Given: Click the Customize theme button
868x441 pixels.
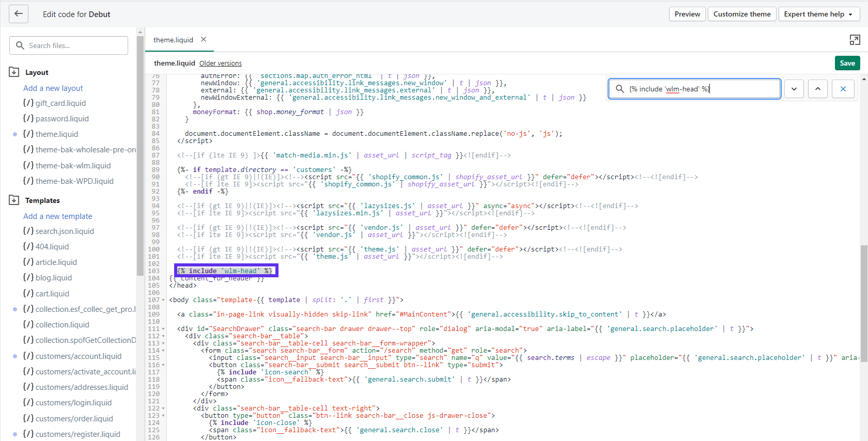Looking at the screenshot, I should [x=742, y=14].
